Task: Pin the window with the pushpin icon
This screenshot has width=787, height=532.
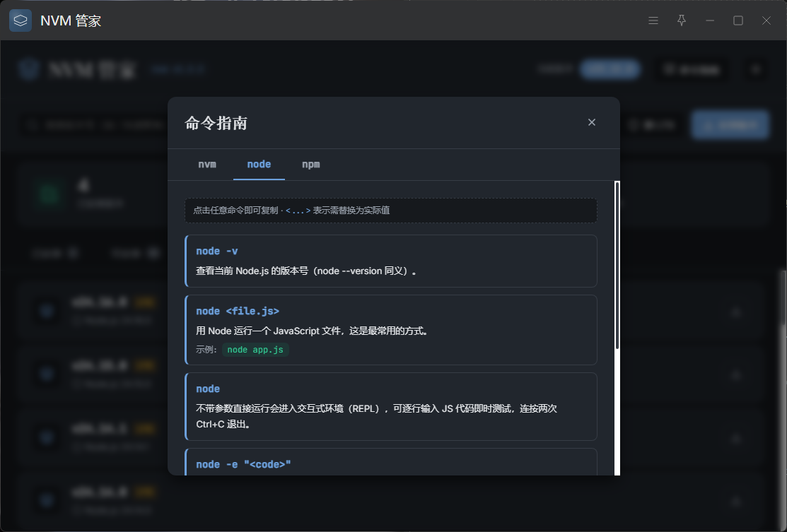Action: pyautogui.click(x=682, y=20)
